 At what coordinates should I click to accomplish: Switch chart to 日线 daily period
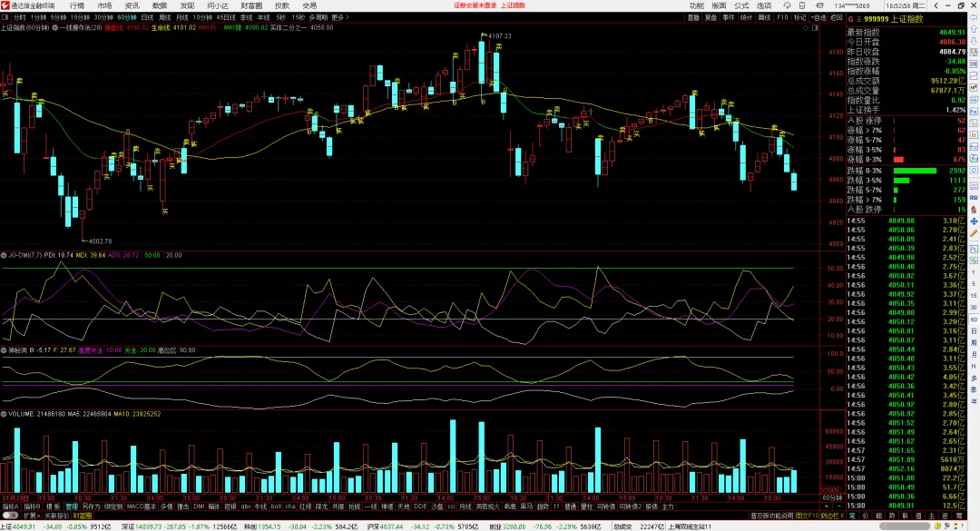[148, 17]
